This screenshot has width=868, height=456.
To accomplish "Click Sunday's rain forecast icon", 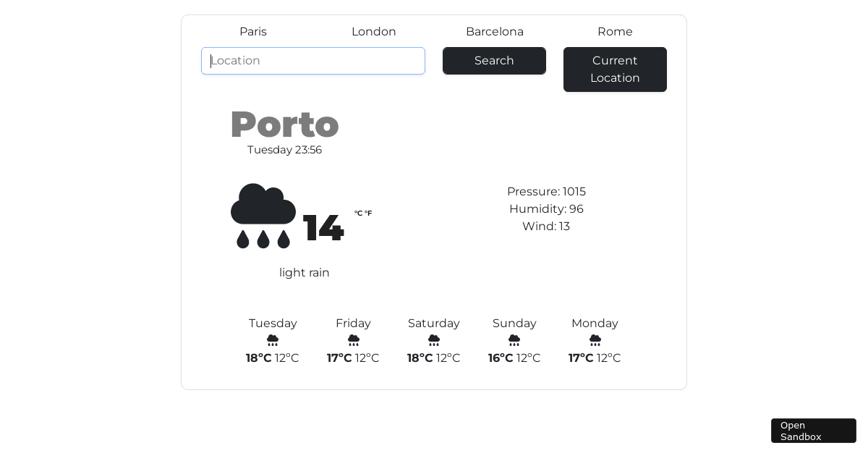I will [514, 340].
